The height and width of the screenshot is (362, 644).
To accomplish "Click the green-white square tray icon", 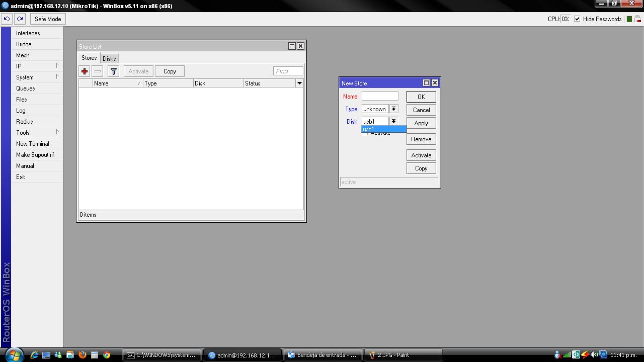I will point(576,355).
